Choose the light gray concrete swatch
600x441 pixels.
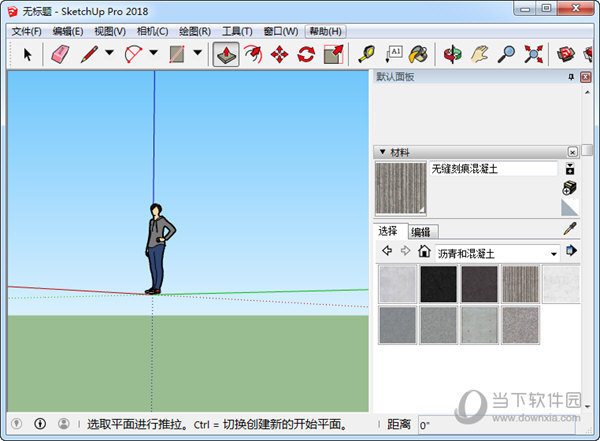[x=397, y=284]
